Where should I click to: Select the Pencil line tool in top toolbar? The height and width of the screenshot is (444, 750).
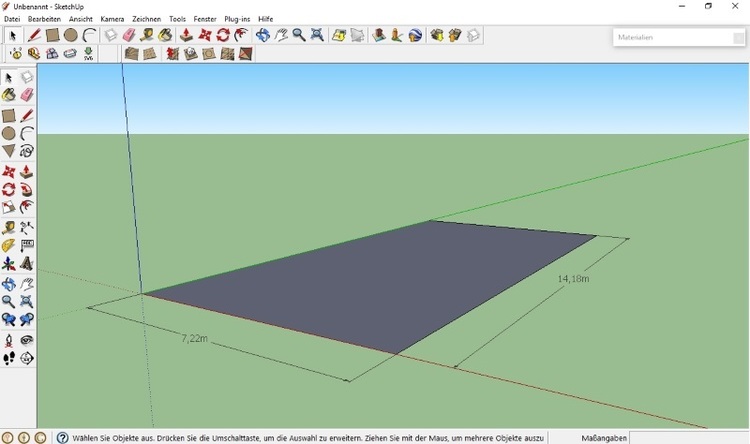pyautogui.click(x=33, y=35)
